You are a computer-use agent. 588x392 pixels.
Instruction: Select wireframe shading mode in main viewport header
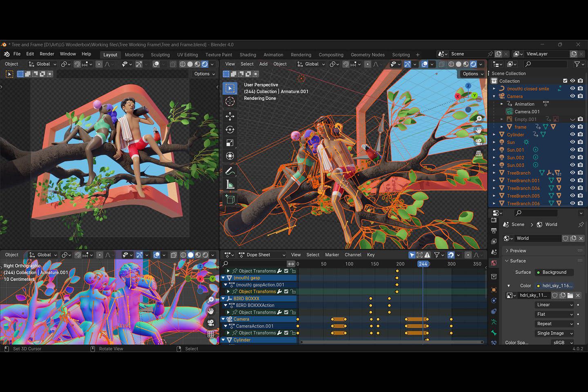[451, 64]
